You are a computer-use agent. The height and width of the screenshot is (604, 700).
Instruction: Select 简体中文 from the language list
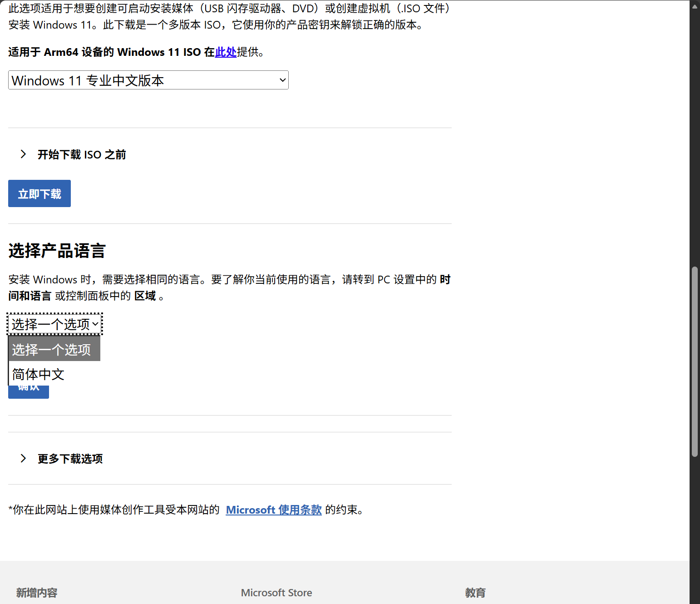point(39,374)
